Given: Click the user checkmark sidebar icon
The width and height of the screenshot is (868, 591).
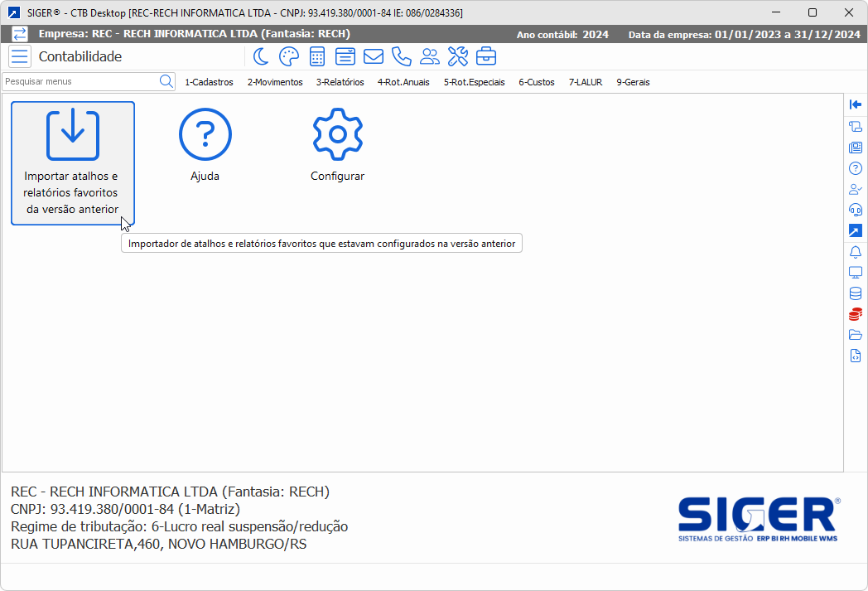Looking at the screenshot, I should pyautogui.click(x=856, y=190).
